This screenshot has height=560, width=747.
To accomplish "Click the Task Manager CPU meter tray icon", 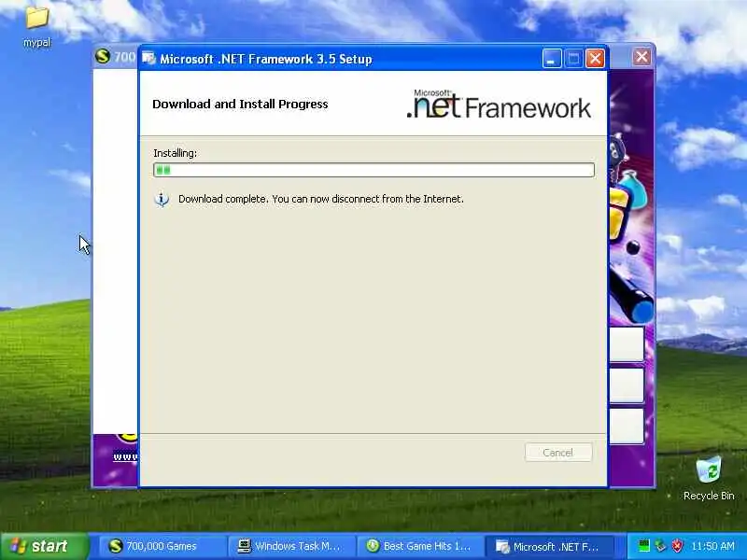I will pos(643,545).
